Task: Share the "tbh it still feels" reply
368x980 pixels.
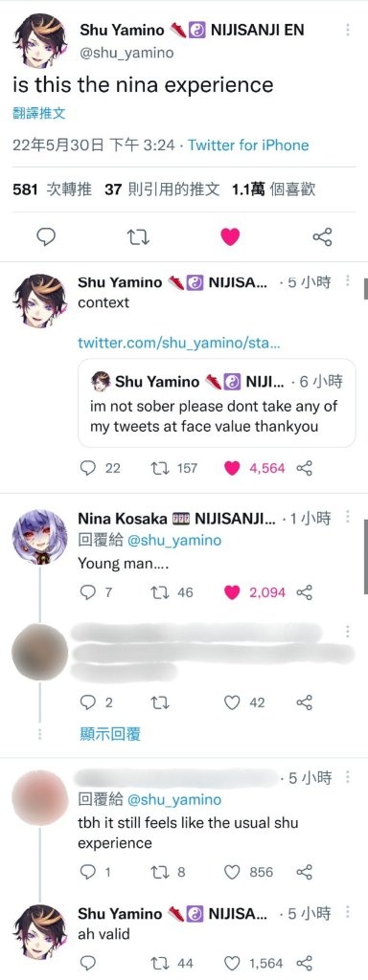Action: tap(304, 872)
